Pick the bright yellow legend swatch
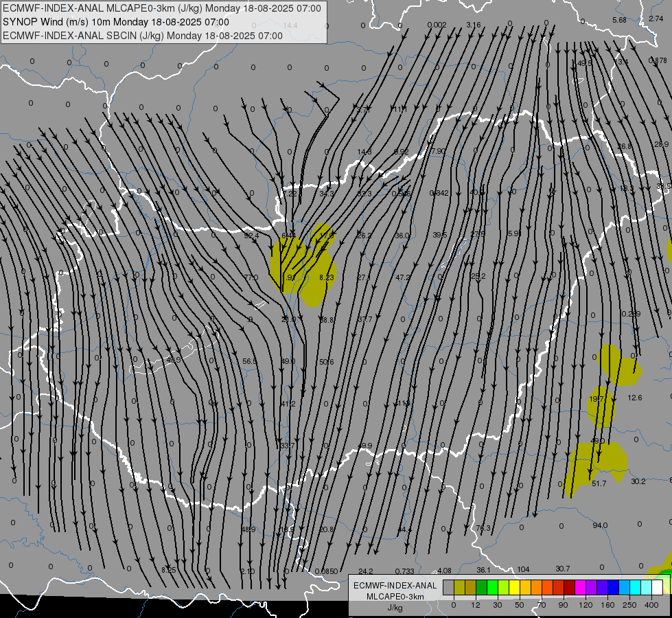672x618 pixels. click(x=514, y=588)
